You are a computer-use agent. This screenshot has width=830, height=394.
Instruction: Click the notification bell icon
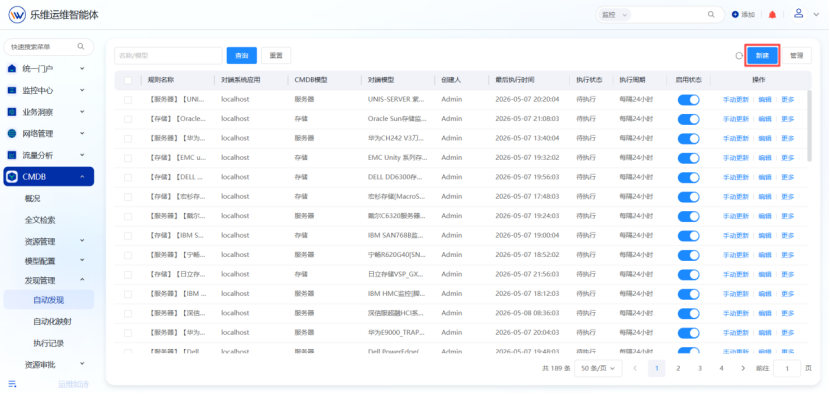point(772,15)
